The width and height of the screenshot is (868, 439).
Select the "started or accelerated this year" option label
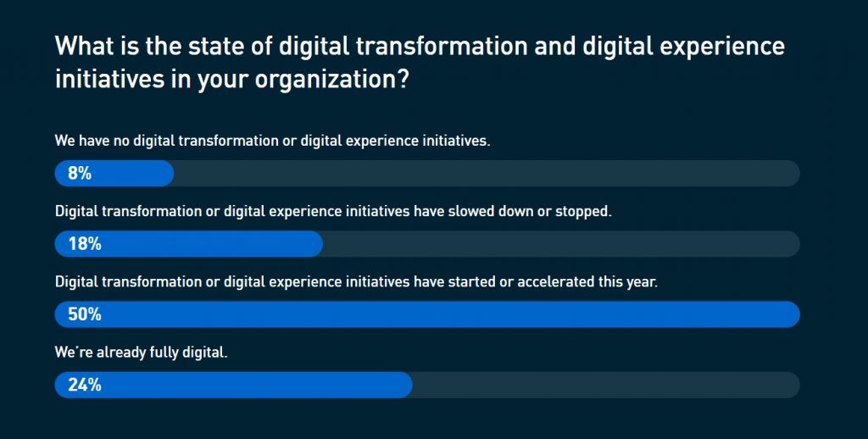356,281
